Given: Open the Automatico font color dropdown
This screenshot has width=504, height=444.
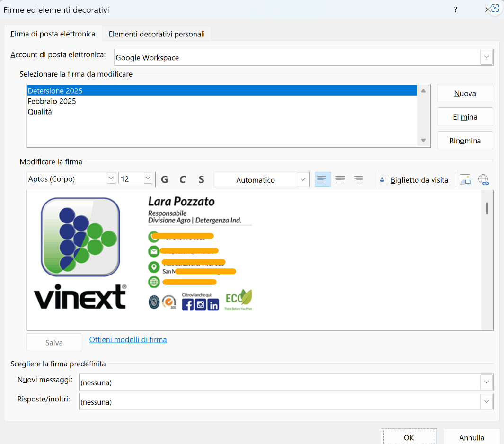Looking at the screenshot, I should coord(303,179).
